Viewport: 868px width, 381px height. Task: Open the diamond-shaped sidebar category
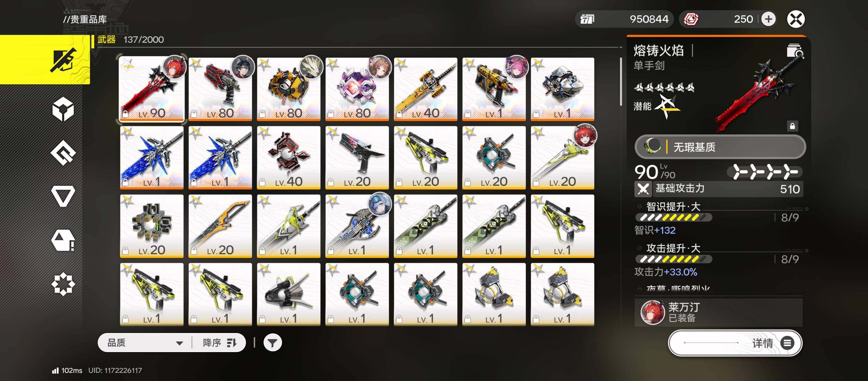63,153
